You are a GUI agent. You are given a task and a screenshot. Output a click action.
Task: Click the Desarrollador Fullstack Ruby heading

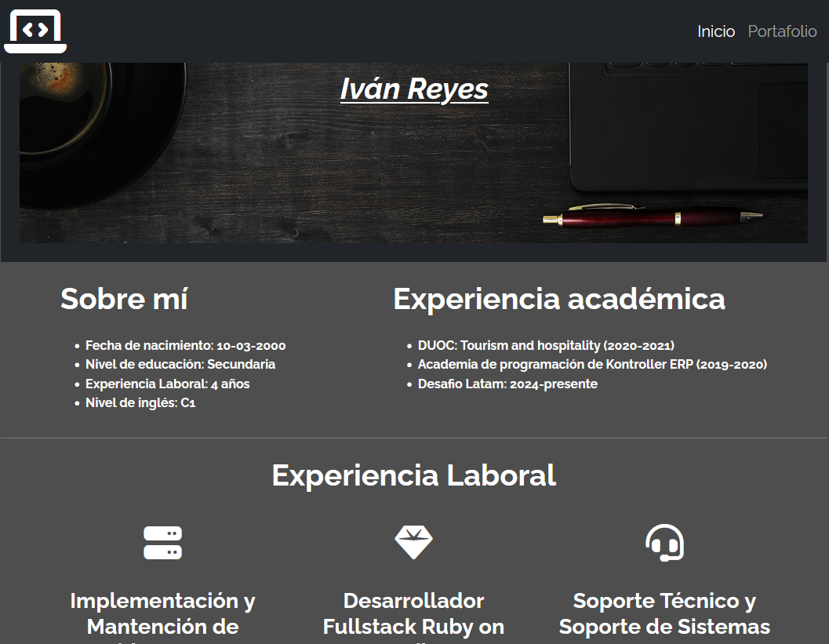(413, 613)
